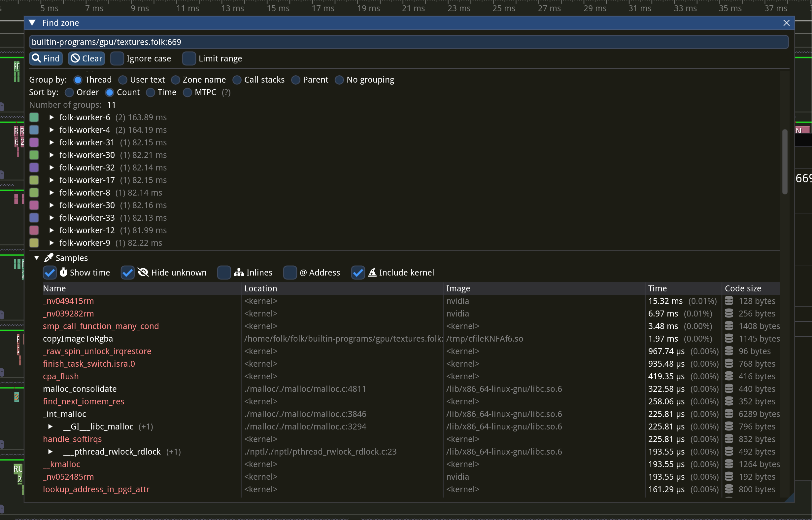Screen dimensions: 812x520
Task: Collapse the Find zone window triangle
Action: tap(32, 22)
